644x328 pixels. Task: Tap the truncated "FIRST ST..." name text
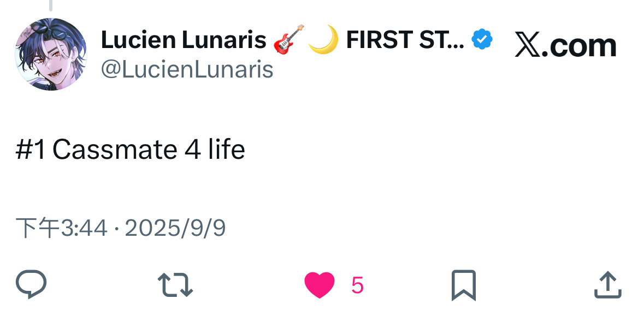405,40
